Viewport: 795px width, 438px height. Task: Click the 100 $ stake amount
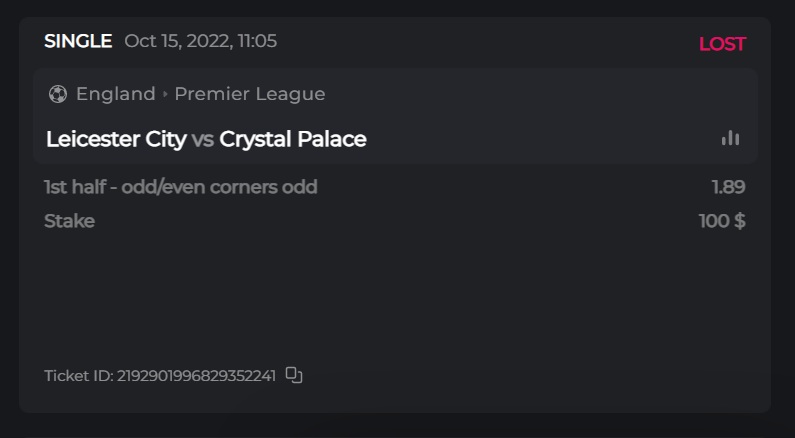[722, 221]
